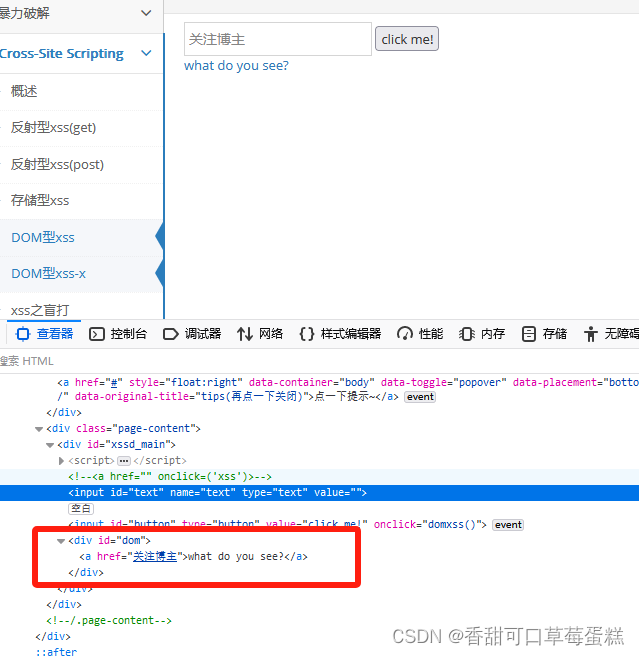Image resolution: width=639 pixels, height=656 pixels.
Task: Select the <!--/.page-content--> comment line
Action: [109, 621]
